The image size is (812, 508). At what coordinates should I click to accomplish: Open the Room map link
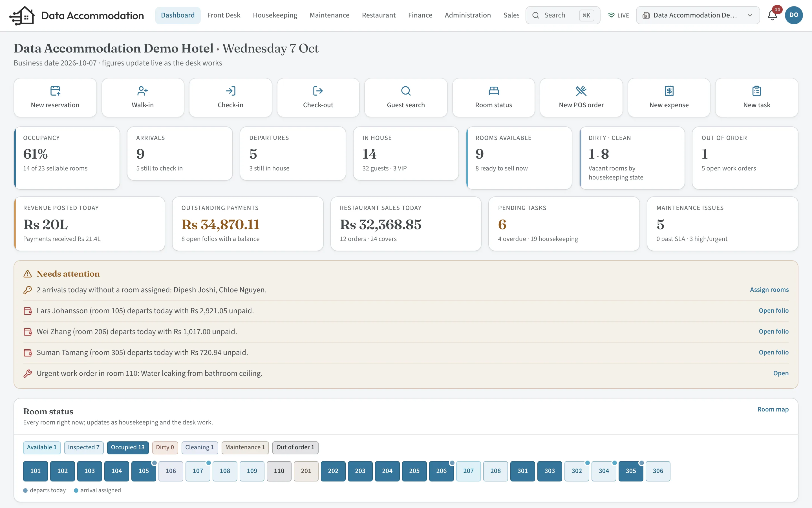(x=773, y=409)
